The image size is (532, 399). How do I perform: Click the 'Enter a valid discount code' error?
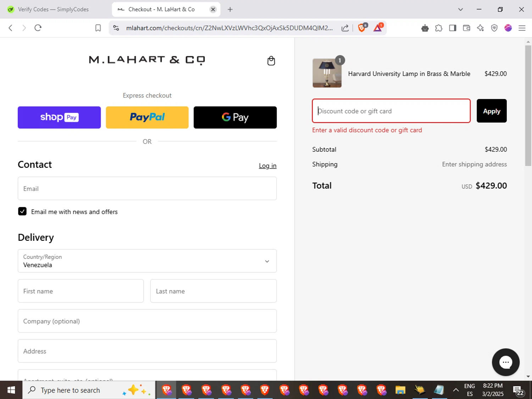click(367, 130)
